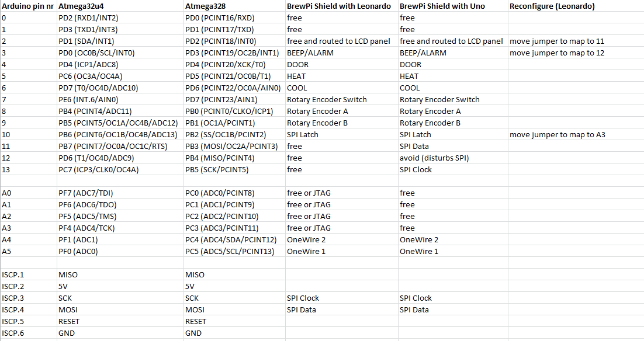The image size is (644, 341).
Task: Click the 'move jumper to map to 11' cell
Action: [x=576, y=41]
